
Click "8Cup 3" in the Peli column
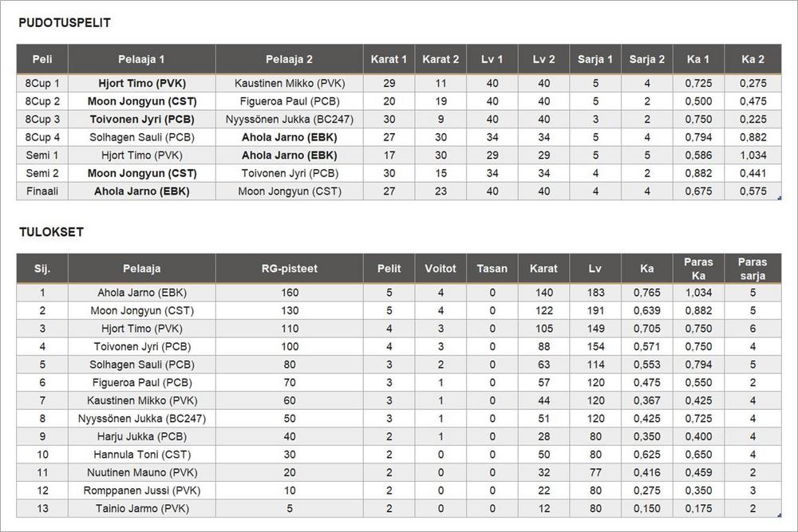[42, 120]
